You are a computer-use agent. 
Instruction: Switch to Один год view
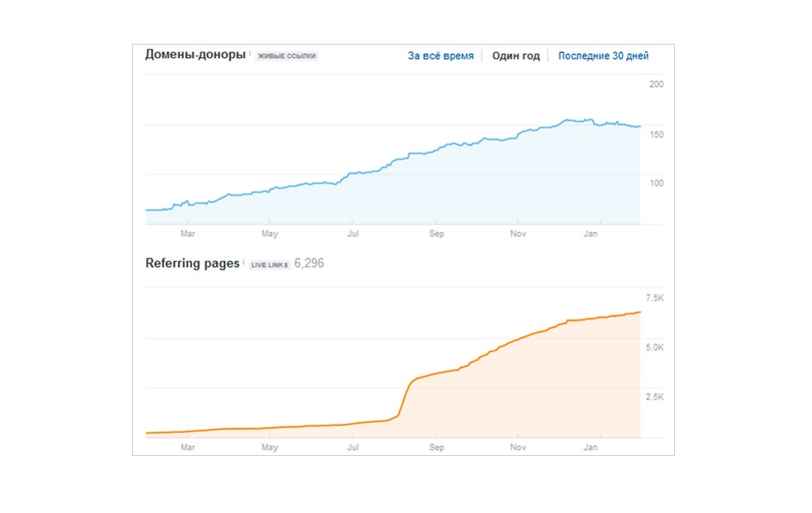click(516, 56)
